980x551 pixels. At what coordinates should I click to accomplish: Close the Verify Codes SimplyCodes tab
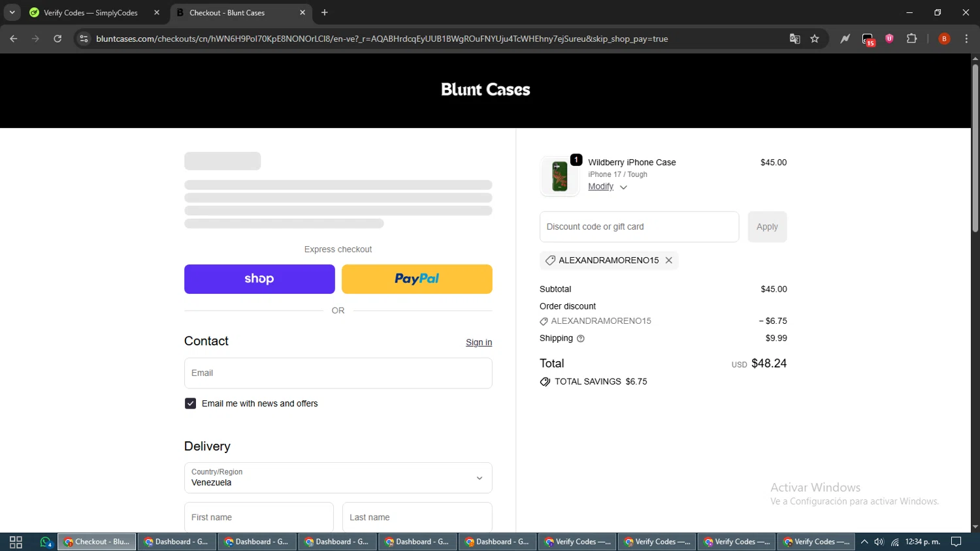click(156, 12)
